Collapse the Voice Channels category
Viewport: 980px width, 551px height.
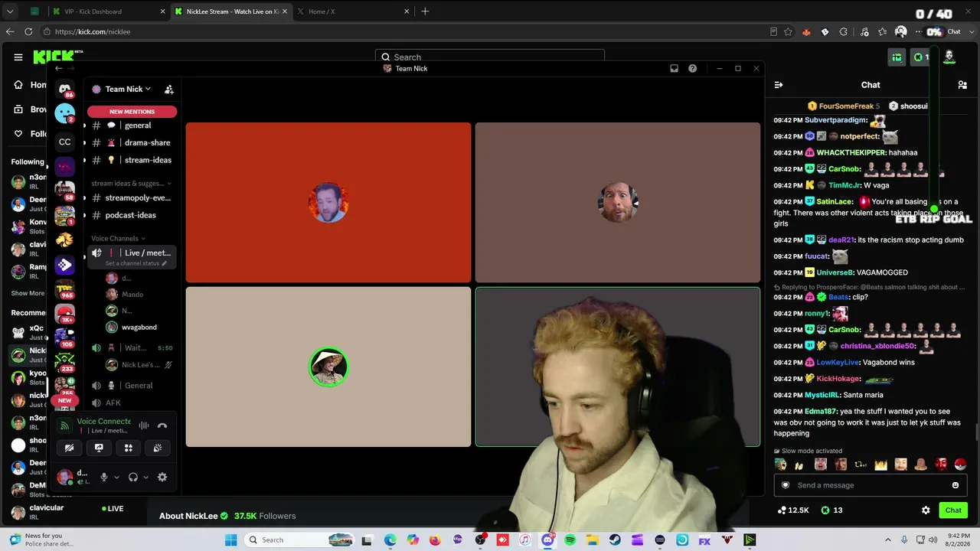point(118,238)
